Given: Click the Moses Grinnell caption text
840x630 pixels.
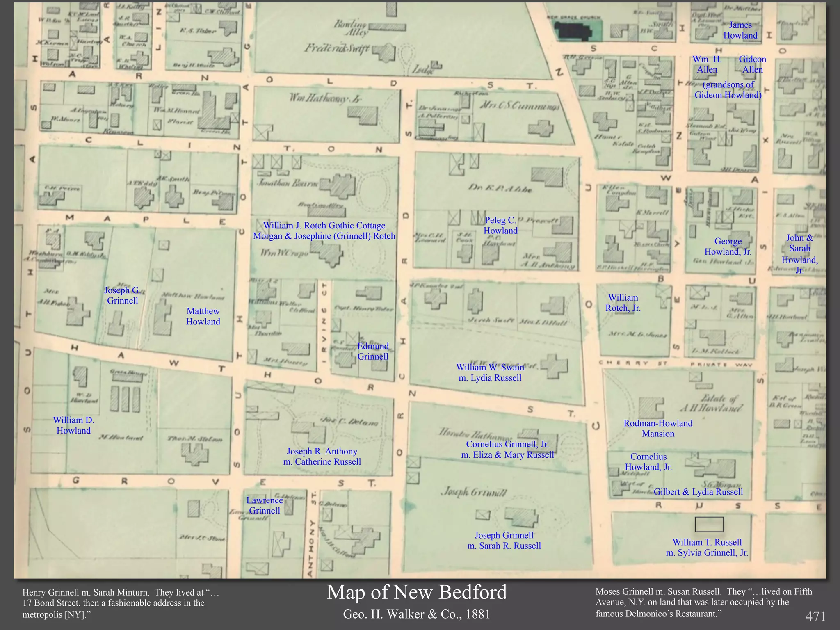Looking at the screenshot, I should [x=704, y=602].
